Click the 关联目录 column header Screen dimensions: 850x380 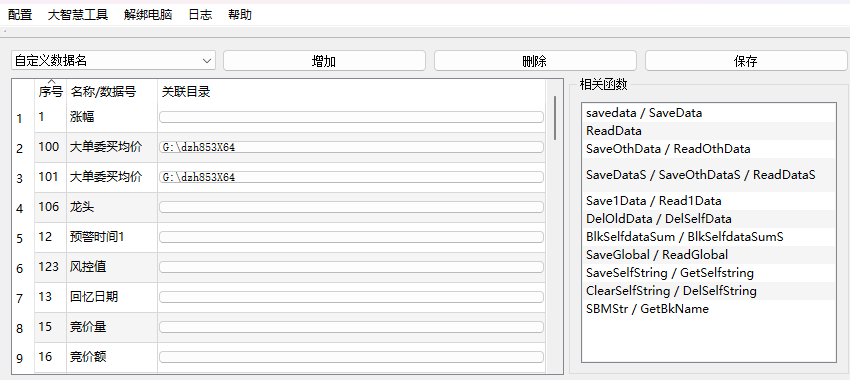point(351,92)
